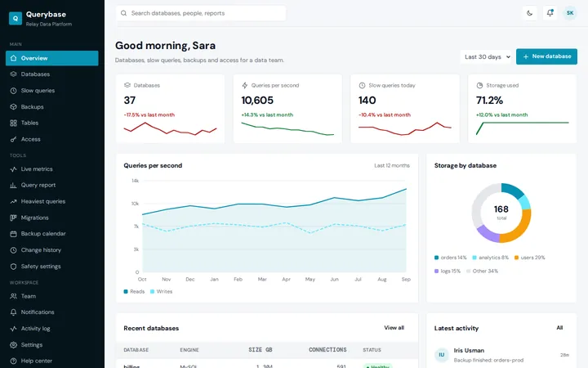Click the Querybase logo icon
Image resolution: width=588 pixels, height=368 pixels.
16,18
